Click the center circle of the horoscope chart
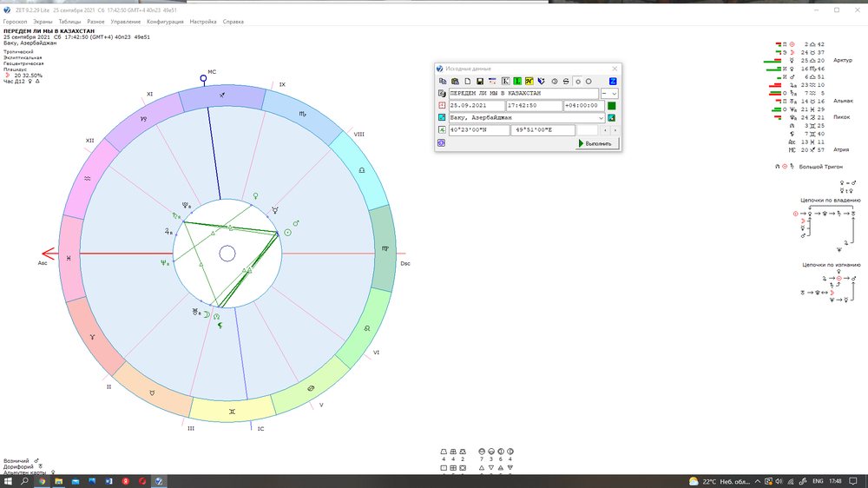Viewport: 868px width, 488px height. [227, 254]
